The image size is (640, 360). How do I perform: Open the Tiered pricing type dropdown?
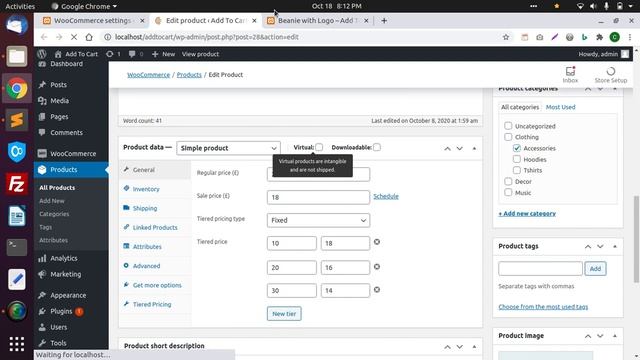[318, 220]
